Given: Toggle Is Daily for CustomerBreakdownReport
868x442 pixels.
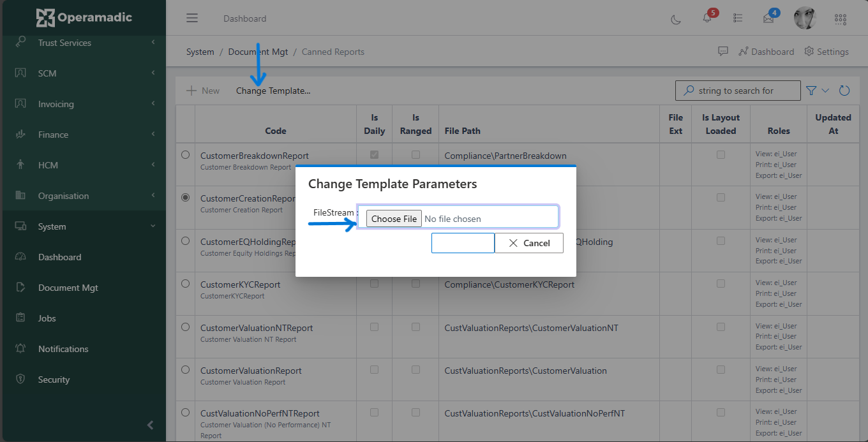Looking at the screenshot, I should [x=375, y=154].
